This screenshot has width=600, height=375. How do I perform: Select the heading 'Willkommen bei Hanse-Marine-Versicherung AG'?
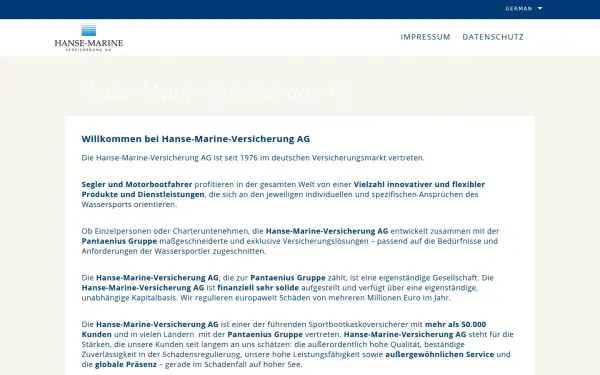(x=196, y=139)
